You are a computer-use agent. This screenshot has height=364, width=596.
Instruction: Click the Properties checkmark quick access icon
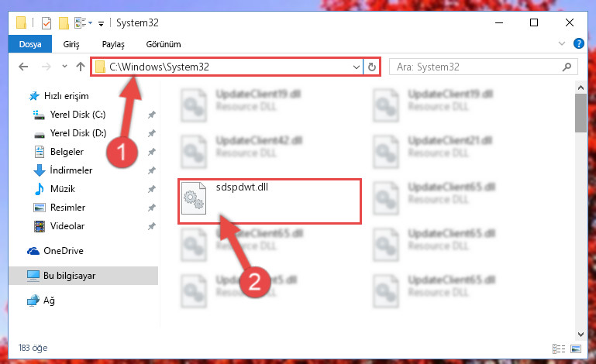point(47,23)
